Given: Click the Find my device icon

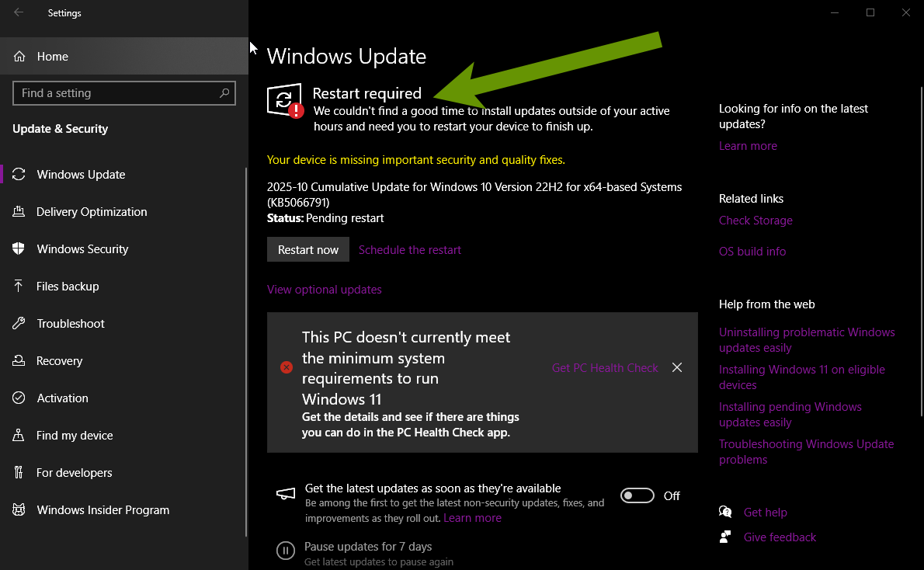Looking at the screenshot, I should [19, 436].
